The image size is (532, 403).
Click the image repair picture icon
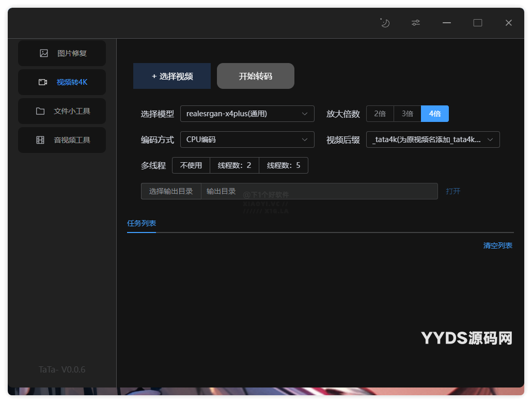tap(44, 53)
